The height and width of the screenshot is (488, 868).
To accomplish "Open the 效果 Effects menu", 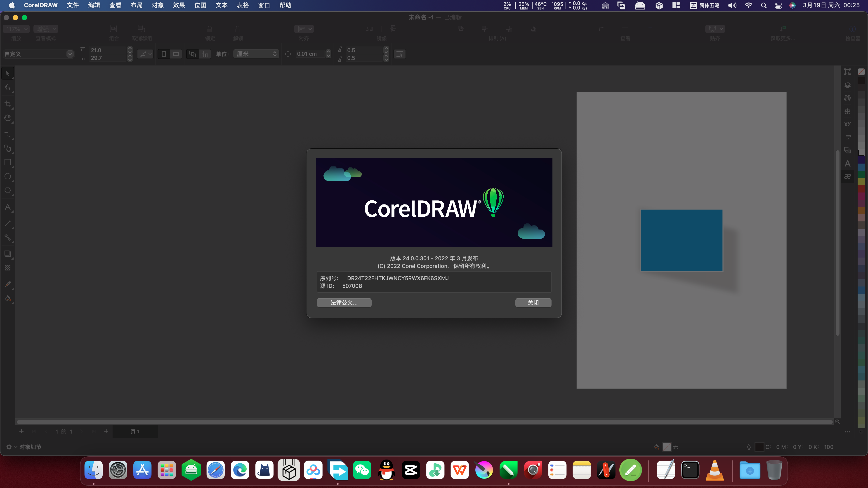I will point(179,5).
